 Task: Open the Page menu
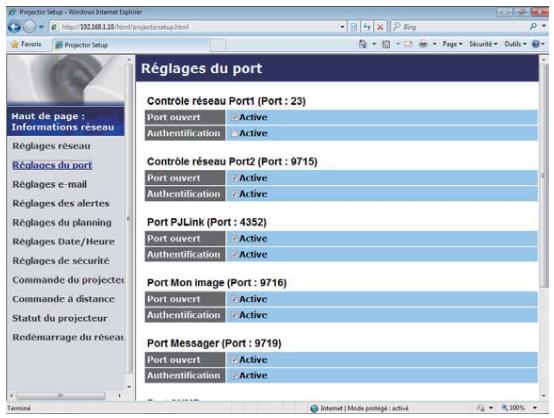[x=452, y=44]
